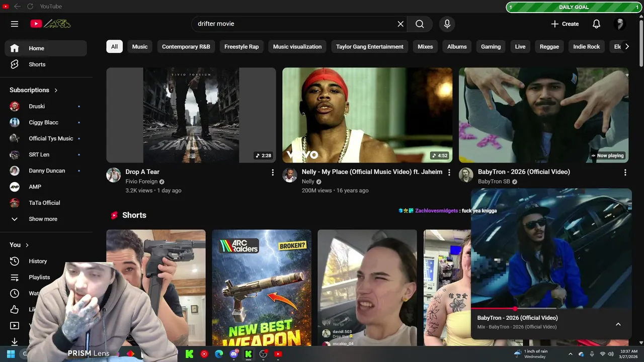
Task: Open the account avatar menu
Action: point(620,24)
